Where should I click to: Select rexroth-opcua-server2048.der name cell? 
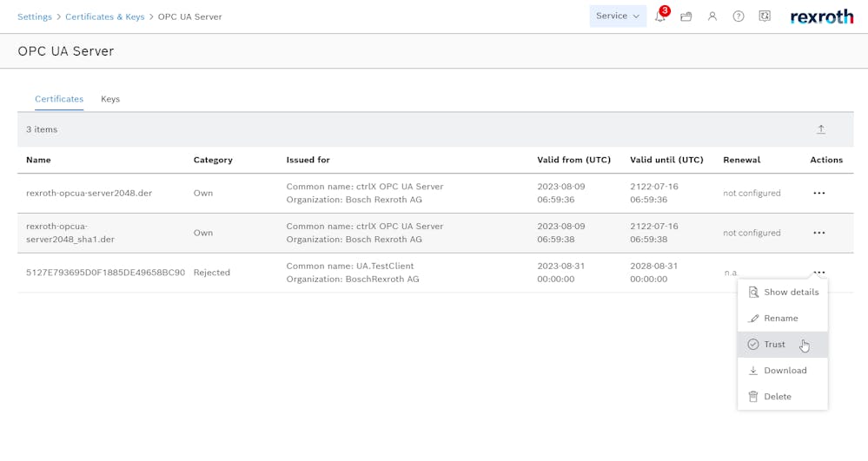point(89,193)
